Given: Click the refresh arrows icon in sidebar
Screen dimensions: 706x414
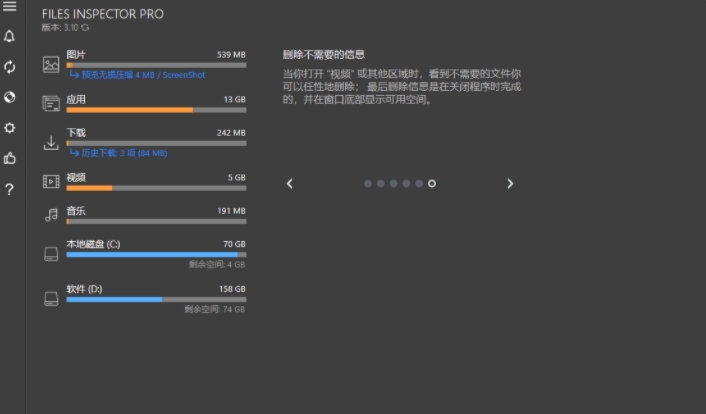Looking at the screenshot, I should (x=10, y=67).
